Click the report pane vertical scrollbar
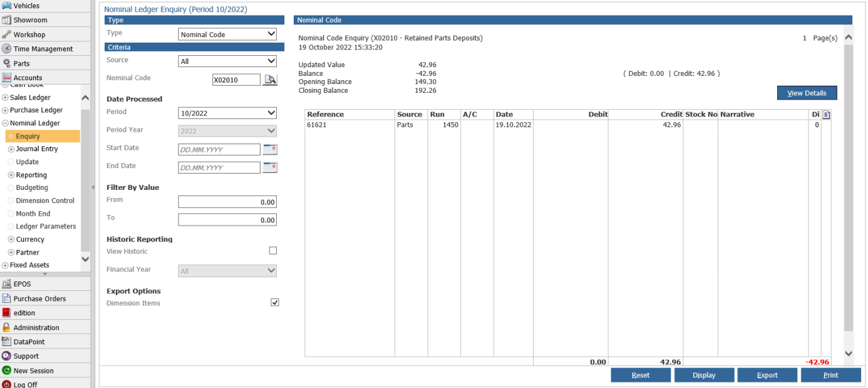 849,188
